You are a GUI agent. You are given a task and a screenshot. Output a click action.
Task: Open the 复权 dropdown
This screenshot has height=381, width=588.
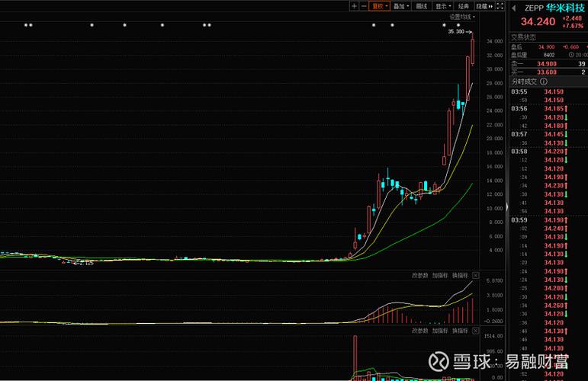[380, 6]
